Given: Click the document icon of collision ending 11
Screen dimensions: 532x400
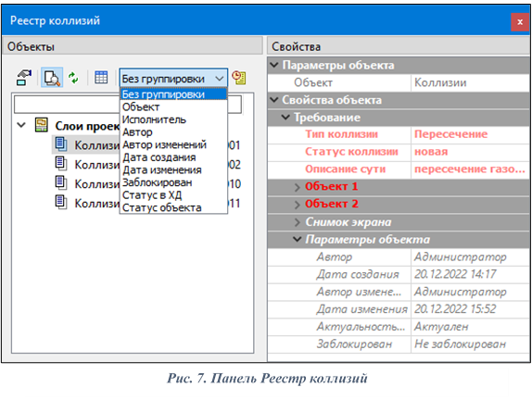Looking at the screenshot, I should click(61, 203).
